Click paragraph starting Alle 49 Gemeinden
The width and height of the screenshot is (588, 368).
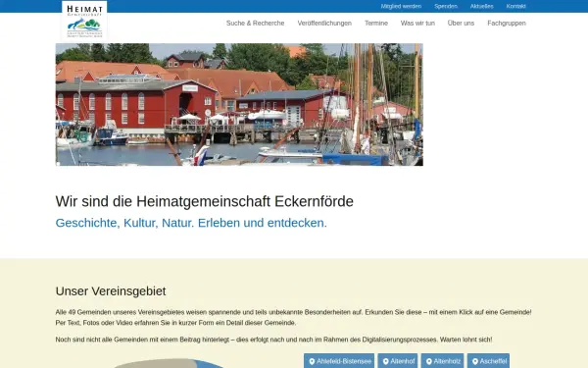pos(294,317)
